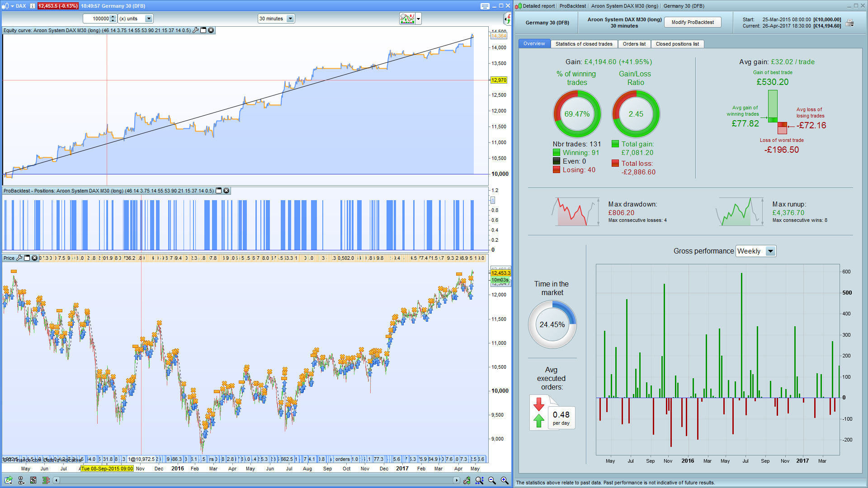Maximize the Equity curve panel
Image resolution: width=868 pixels, height=488 pixels.
pos(203,30)
